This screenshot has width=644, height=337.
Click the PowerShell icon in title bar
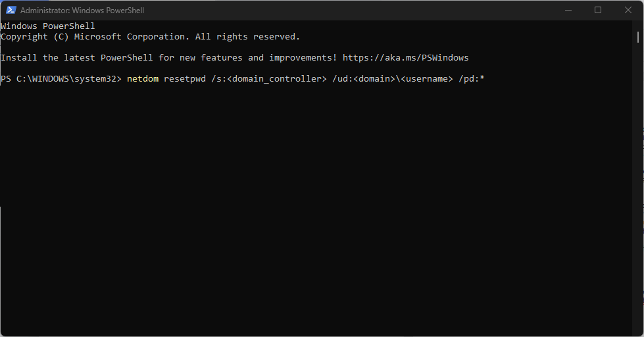[11, 11]
